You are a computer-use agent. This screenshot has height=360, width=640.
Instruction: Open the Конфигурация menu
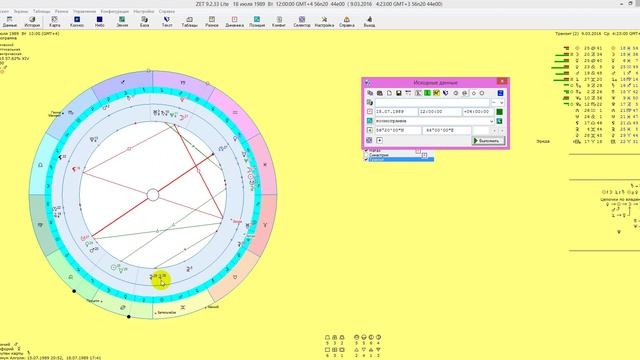[x=115, y=11]
